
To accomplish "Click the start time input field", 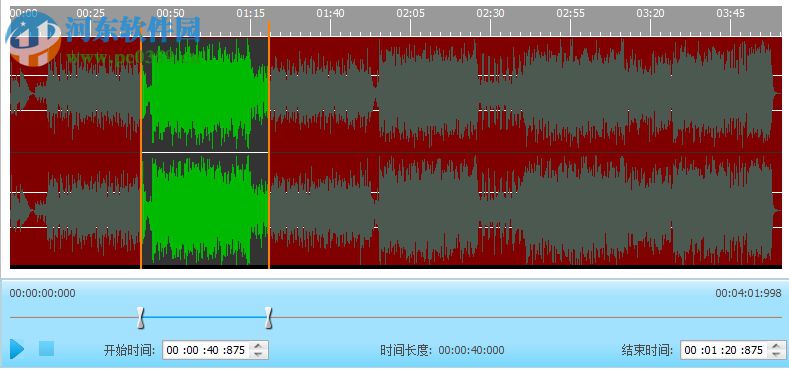I will pos(207,350).
